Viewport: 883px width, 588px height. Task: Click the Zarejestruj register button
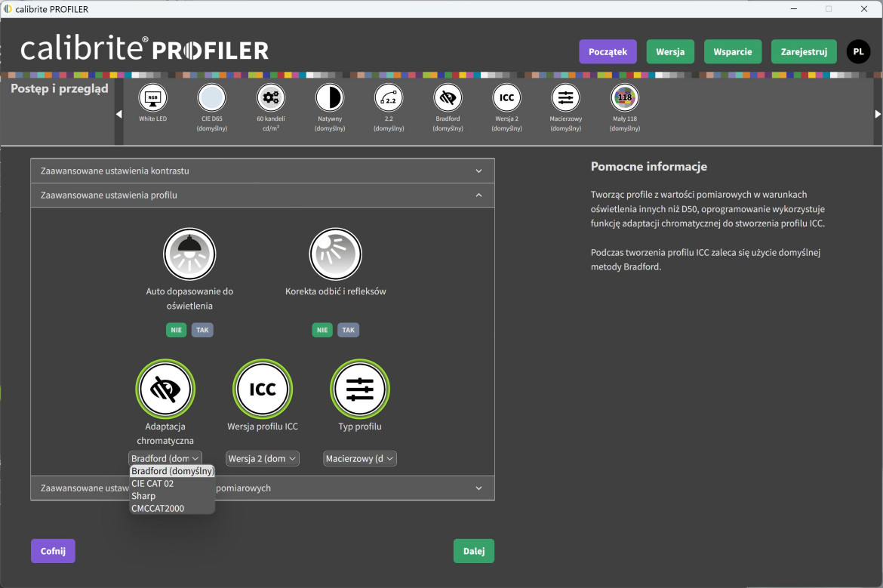(804, 52)
